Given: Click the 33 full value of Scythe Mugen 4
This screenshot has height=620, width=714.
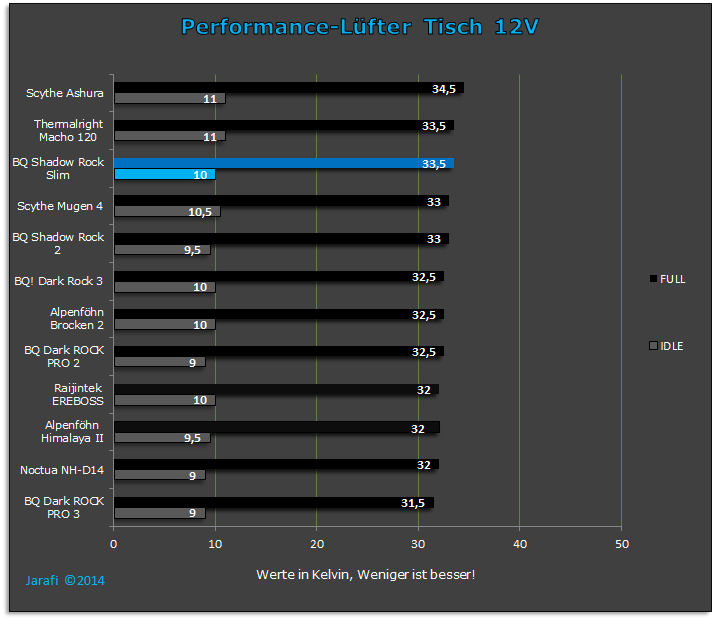Looking at the screenshot, I should coord(434,202).
